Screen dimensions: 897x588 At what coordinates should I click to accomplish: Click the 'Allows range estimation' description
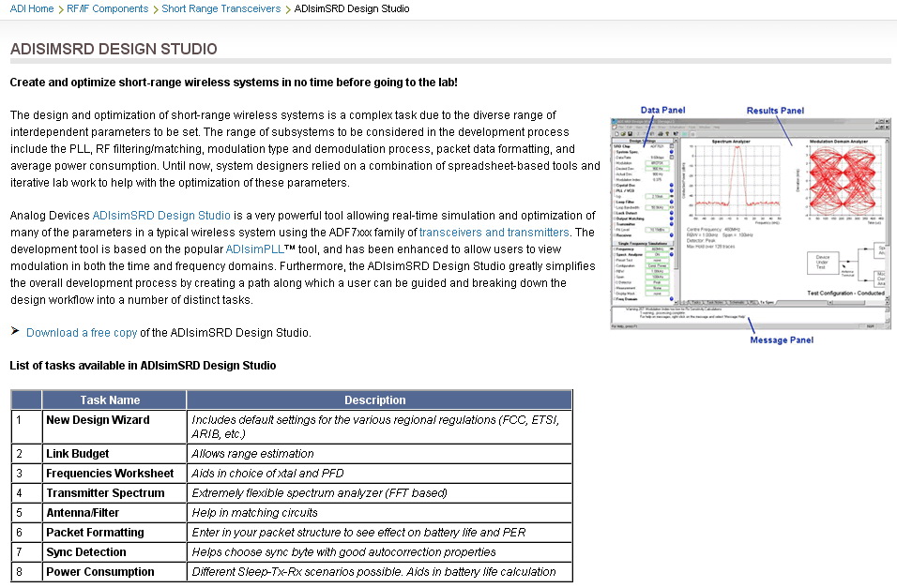click(379, 454)
